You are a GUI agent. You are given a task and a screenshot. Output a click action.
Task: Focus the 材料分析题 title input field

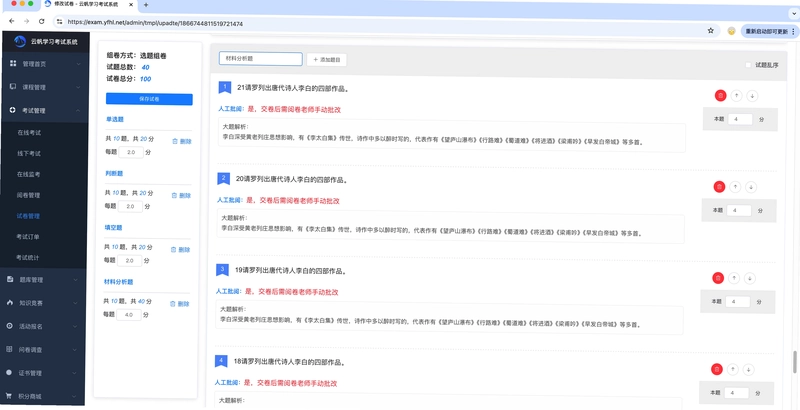click(261, 59)
